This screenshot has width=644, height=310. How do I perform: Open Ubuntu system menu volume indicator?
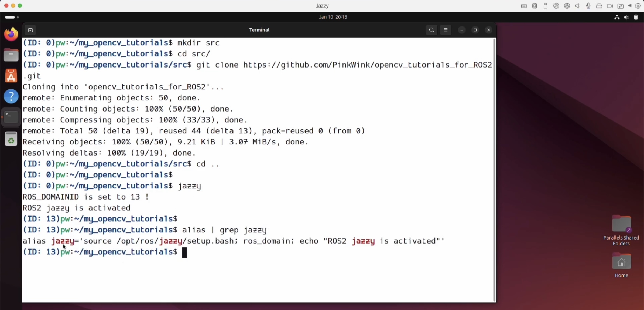[x=626, y=17]
